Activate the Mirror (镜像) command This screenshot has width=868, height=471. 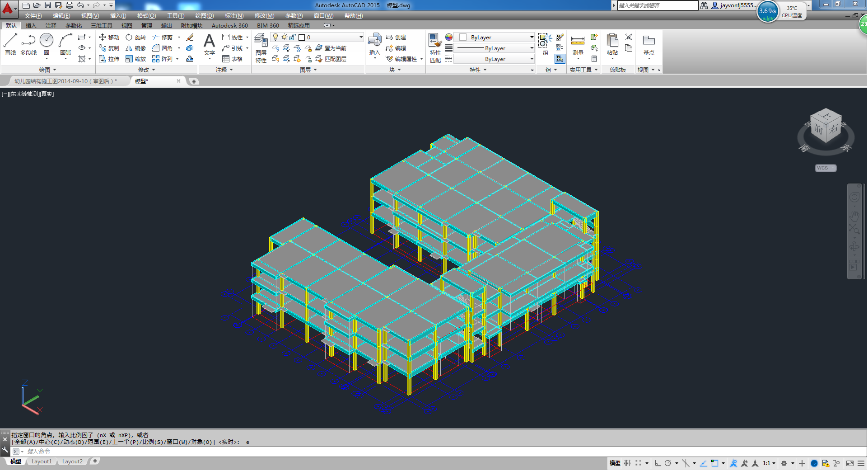pos(135,48)
